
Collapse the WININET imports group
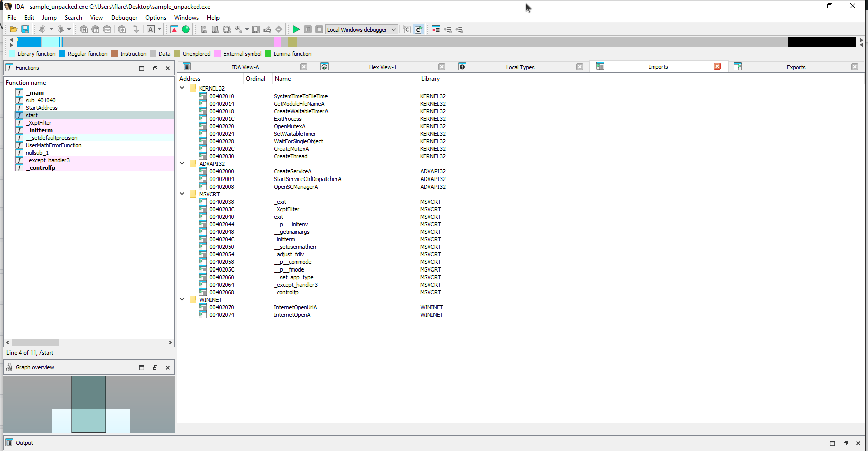click(x=182, y=300)
